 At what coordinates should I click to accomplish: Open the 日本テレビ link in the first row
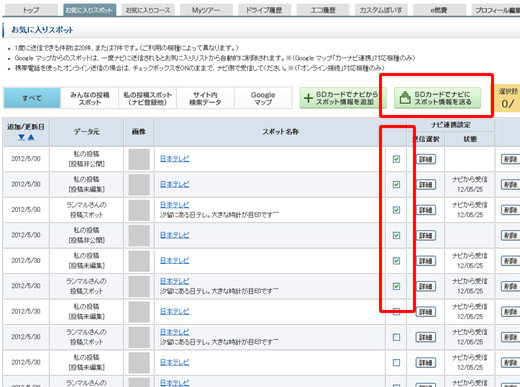[175, 159]
